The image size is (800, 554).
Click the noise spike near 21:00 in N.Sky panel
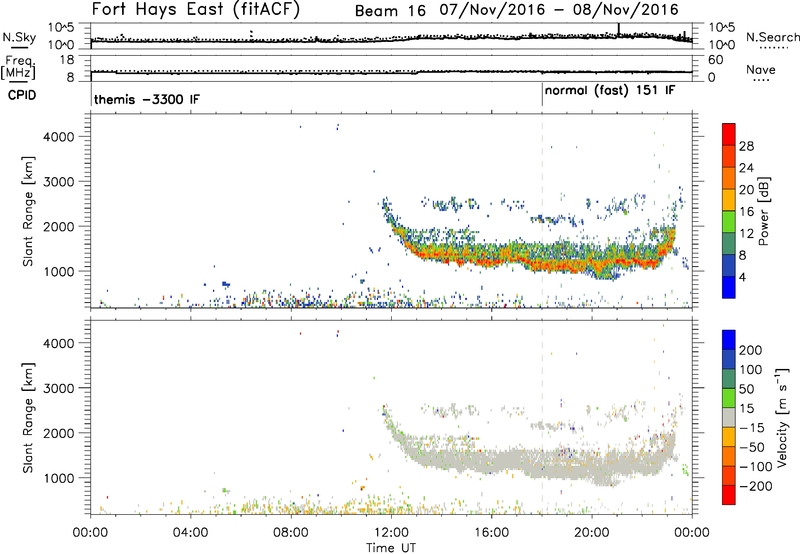[x=619, y=30]
